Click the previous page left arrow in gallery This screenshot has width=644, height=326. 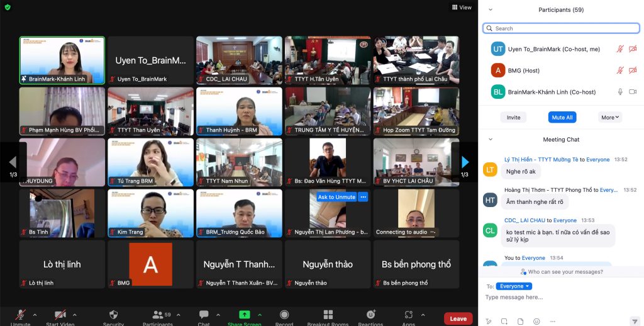pyautogui.click(x=13, y=162)
